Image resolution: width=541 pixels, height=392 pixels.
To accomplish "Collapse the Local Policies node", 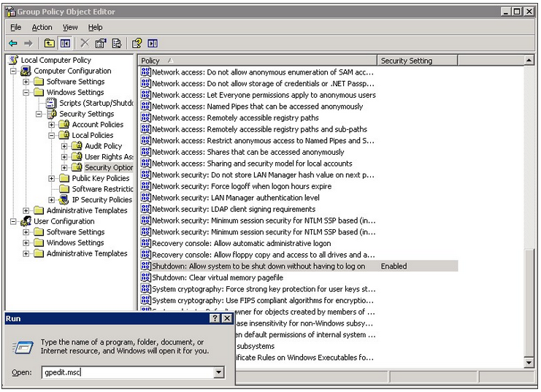I will (51, 135).
